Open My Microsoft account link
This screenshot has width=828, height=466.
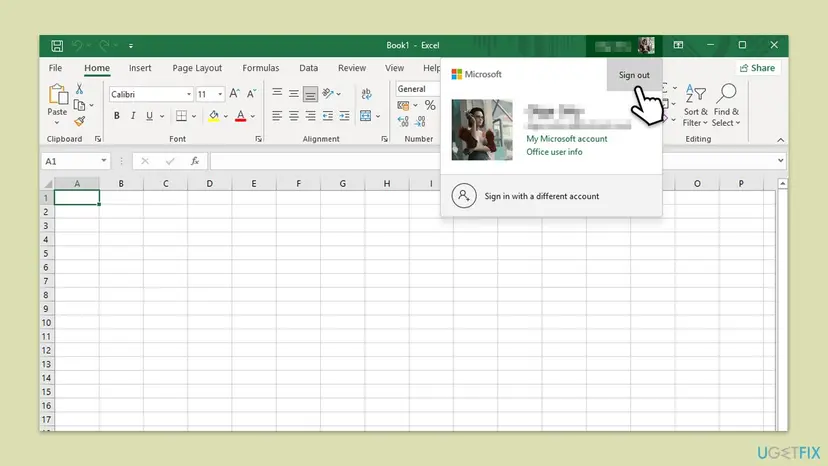coord(567,139)
